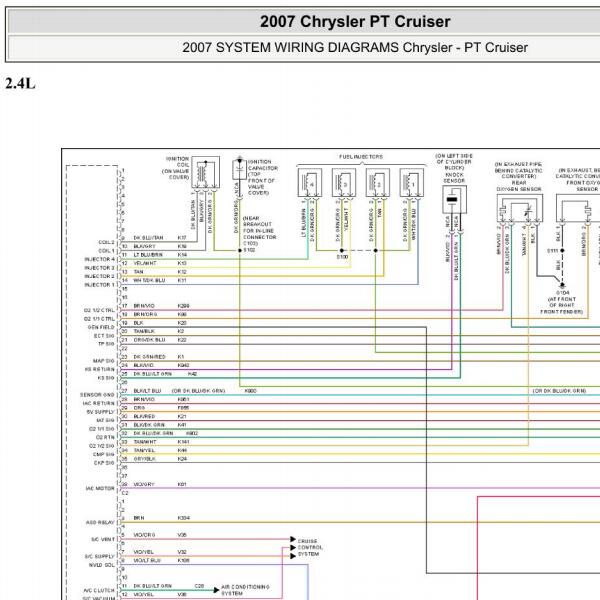Image resolution: width=600 pixels, height=600 pixels.
Task: Click the 'SENSOR GND' pin label
Action: click(x=97, y=395)
